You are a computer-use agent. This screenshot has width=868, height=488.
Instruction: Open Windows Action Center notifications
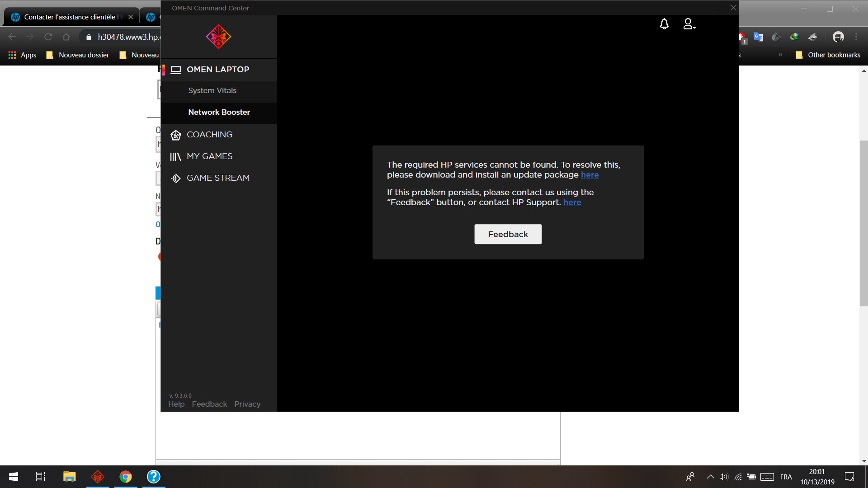pyautogui.click(x=849, y=477)
